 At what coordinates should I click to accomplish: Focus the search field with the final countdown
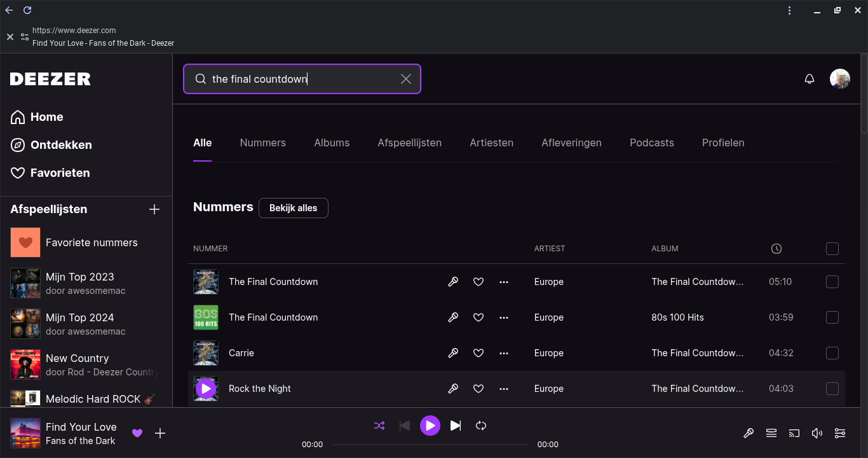[302, 79]
